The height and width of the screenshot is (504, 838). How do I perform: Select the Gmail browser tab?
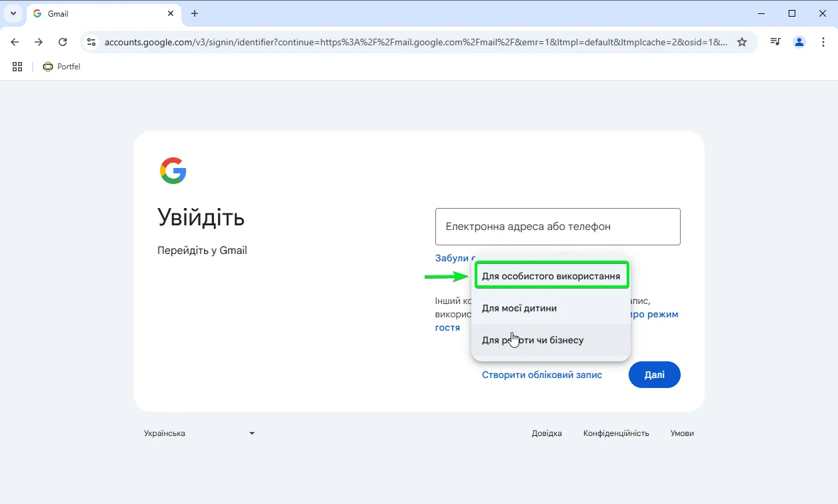(103, 14)
